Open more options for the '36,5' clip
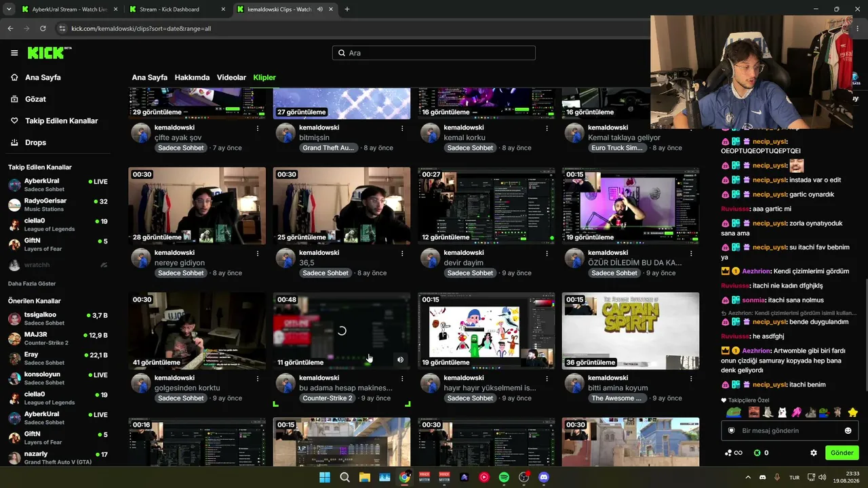The width and height of the screenshot is (868, 488). click(402, 253)
